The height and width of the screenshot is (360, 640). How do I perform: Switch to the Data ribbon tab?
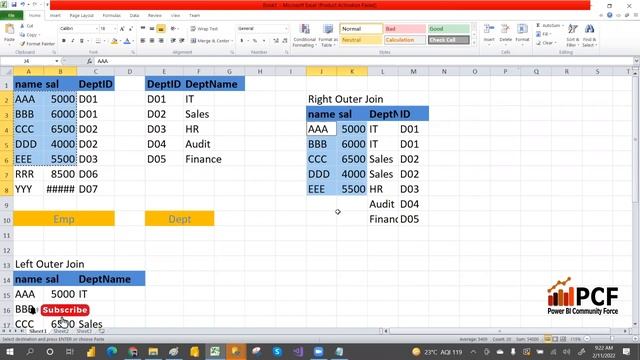(134, 16)
